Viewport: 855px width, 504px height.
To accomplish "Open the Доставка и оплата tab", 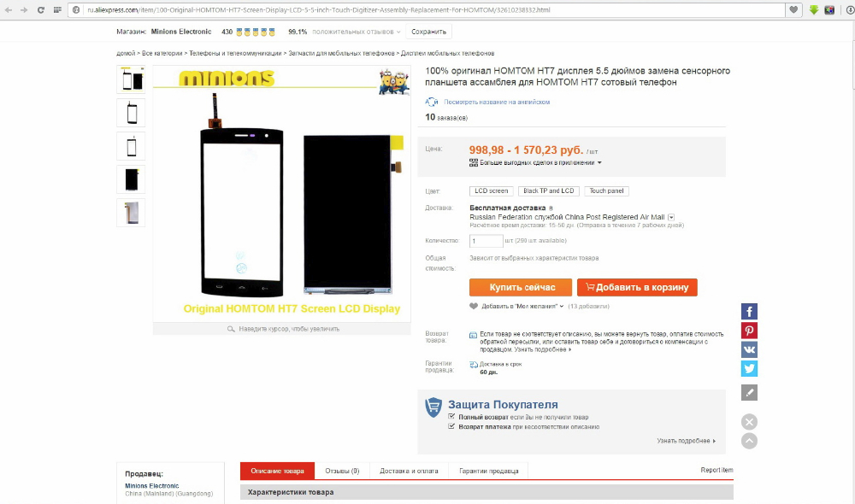I will click(x=409, y=471).
